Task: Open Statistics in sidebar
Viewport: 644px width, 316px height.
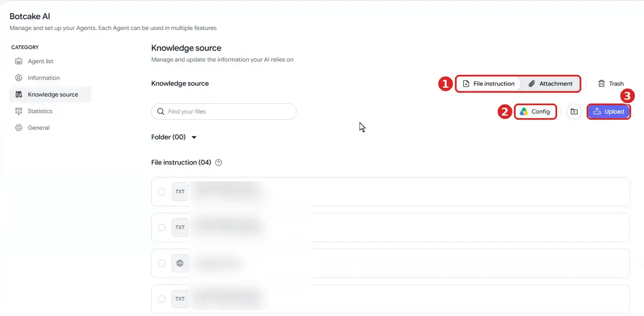Action: click(x=34, y=111)
